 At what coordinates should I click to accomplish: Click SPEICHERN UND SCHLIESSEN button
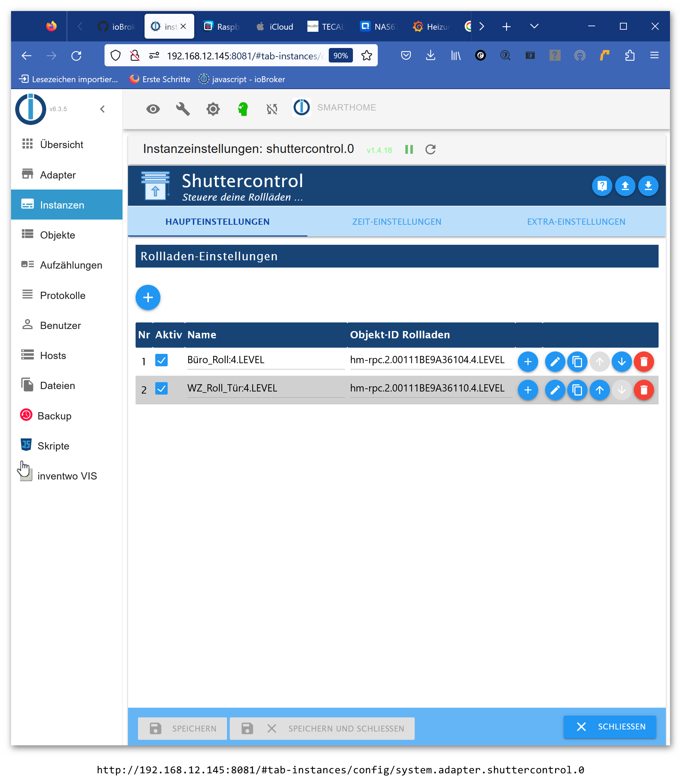tap(322, 728)
